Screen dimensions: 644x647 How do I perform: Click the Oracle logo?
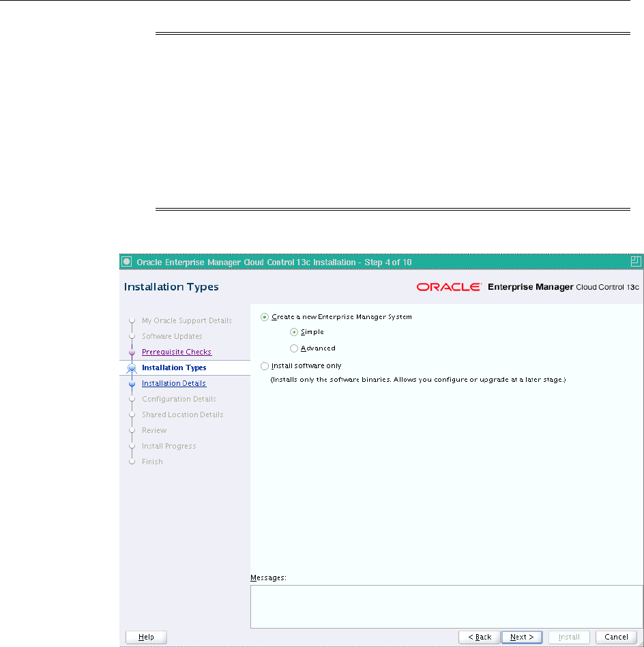[x=449, y=287]
